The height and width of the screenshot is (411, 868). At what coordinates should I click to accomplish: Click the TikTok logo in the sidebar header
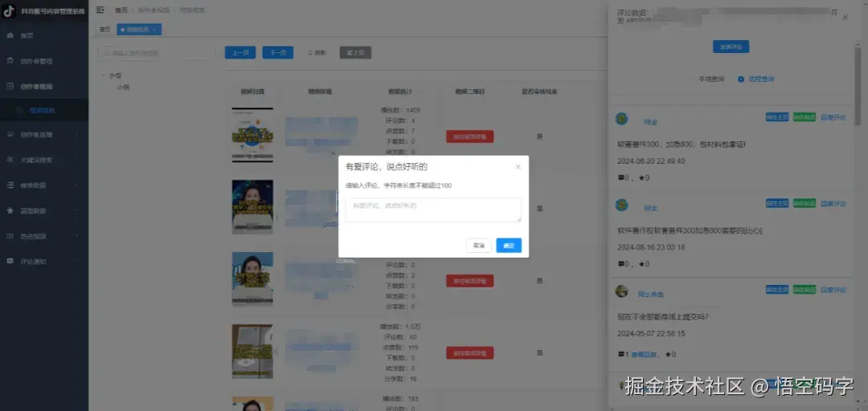pyautogui.click(x=9, y=10)
